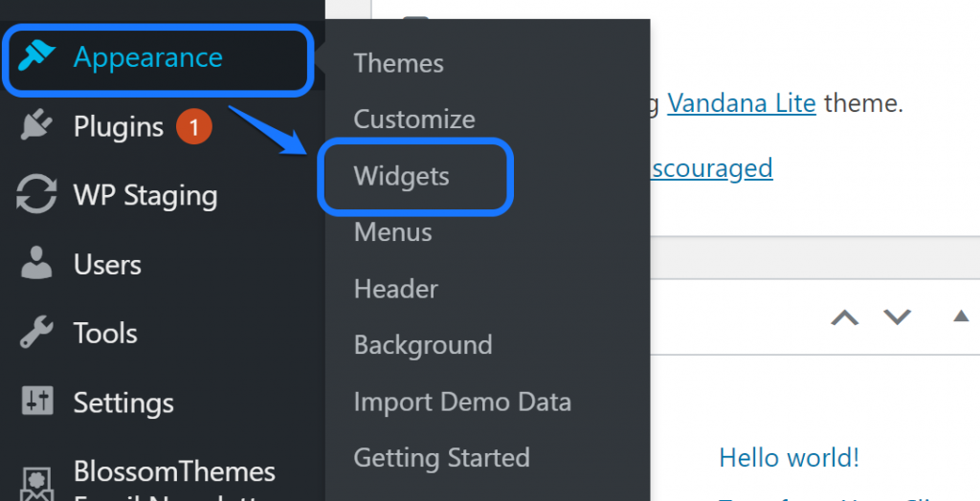Open the Hello world! post link
The image size is (980, 501).
point(789,458)
